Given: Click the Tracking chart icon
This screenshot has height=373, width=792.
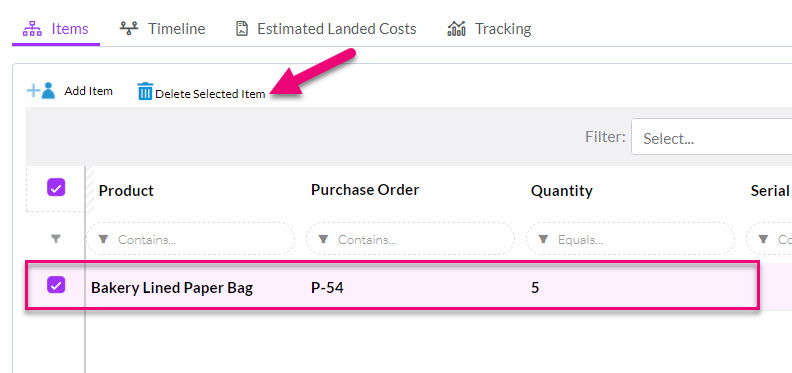Looking at the screenshot, I should coord(456,29).
